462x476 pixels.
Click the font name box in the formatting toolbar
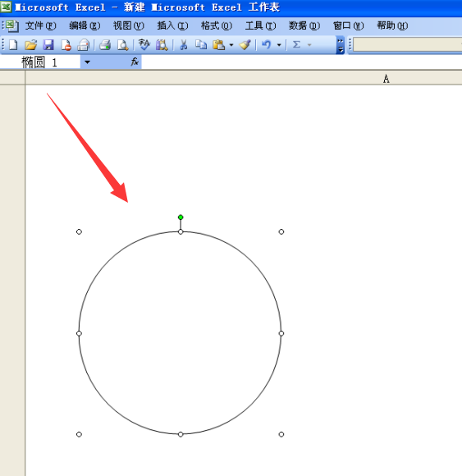coord(407,45)
